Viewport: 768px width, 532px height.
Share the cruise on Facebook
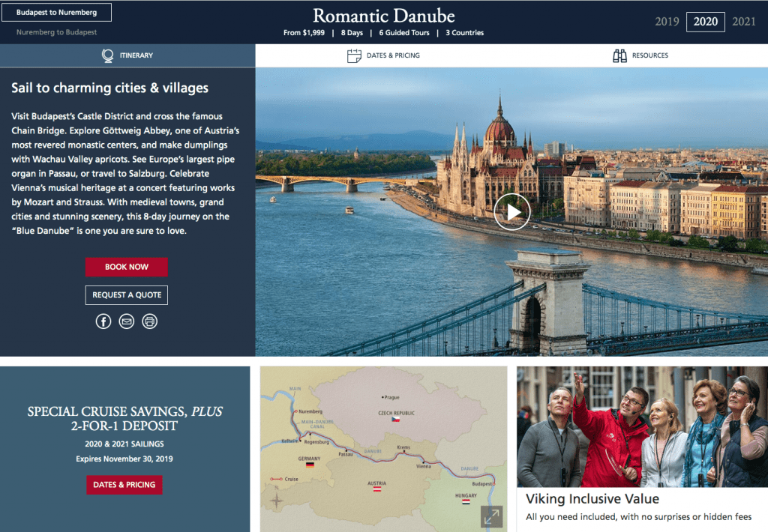[103, 321]
